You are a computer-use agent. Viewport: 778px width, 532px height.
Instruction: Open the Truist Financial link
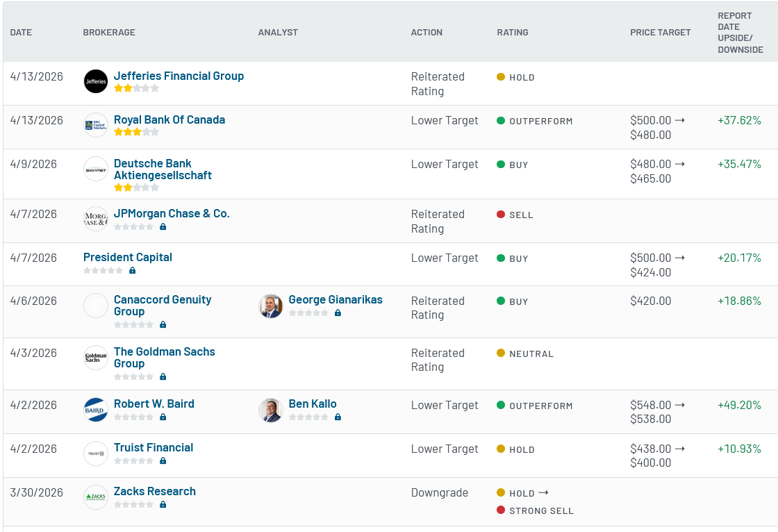click(x=154, y=448)
